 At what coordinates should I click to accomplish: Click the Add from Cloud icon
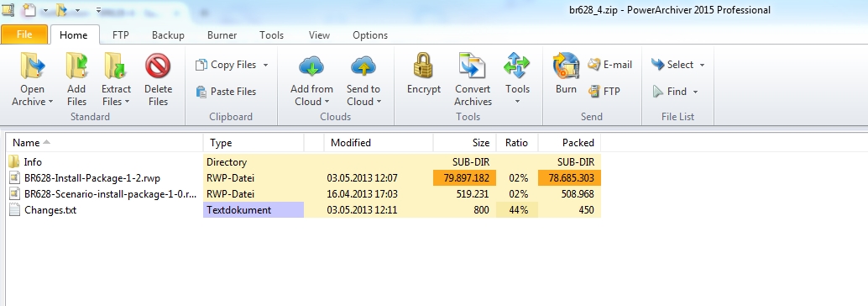311,66
